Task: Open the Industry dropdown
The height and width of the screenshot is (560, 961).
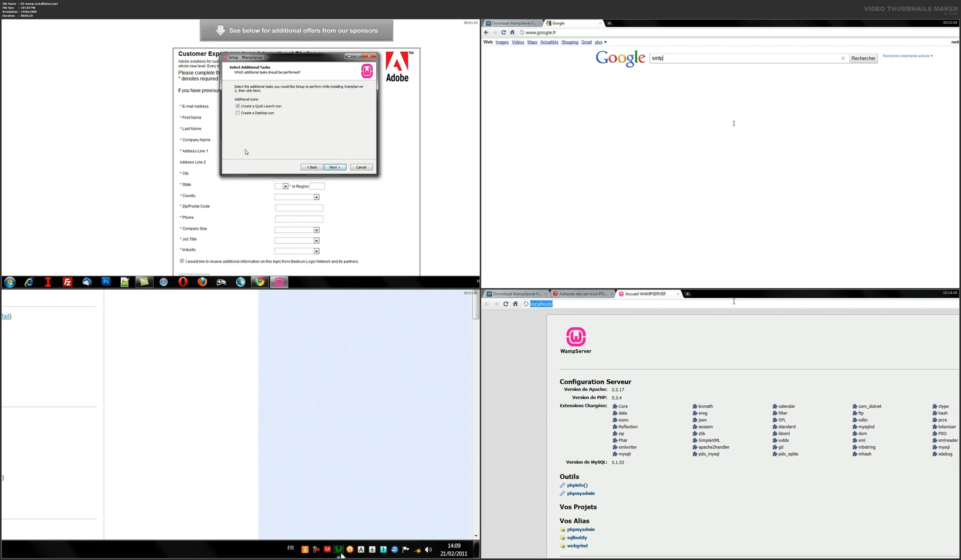Action: coord(297,251)
